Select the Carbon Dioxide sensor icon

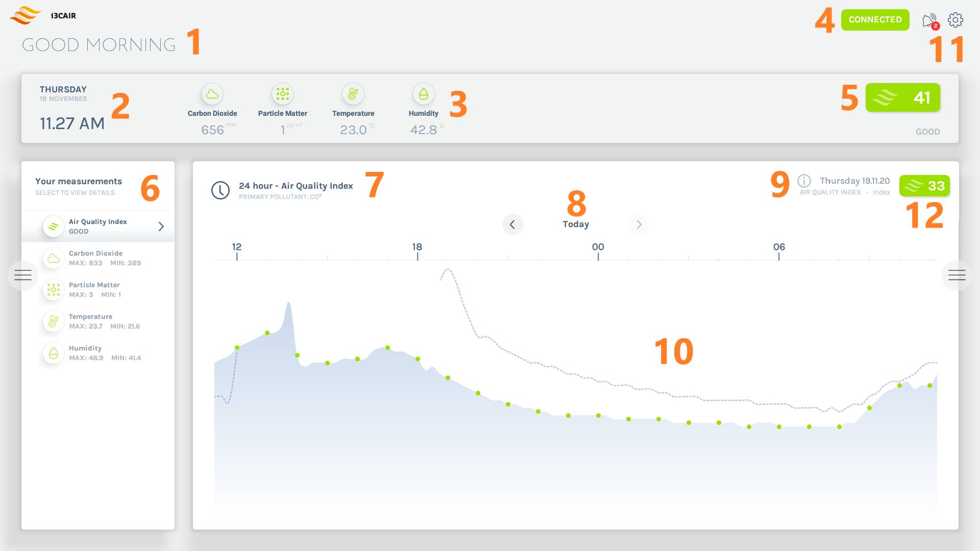point(212,94)
